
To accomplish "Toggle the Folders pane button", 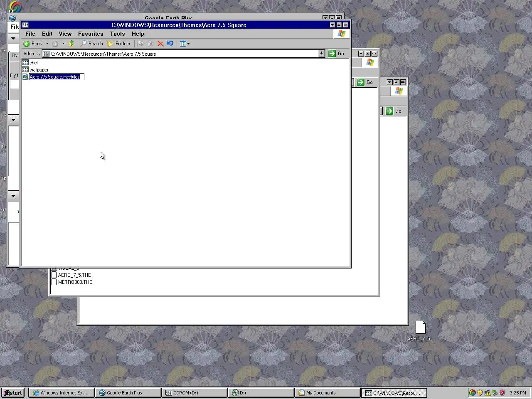I will pyautogui.click(x=119, y=44).
